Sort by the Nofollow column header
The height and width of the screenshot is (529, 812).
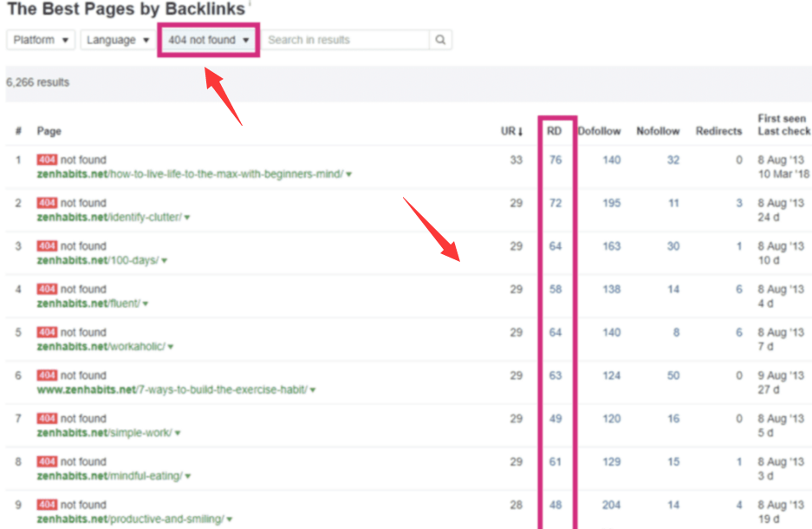click(658, 131)
